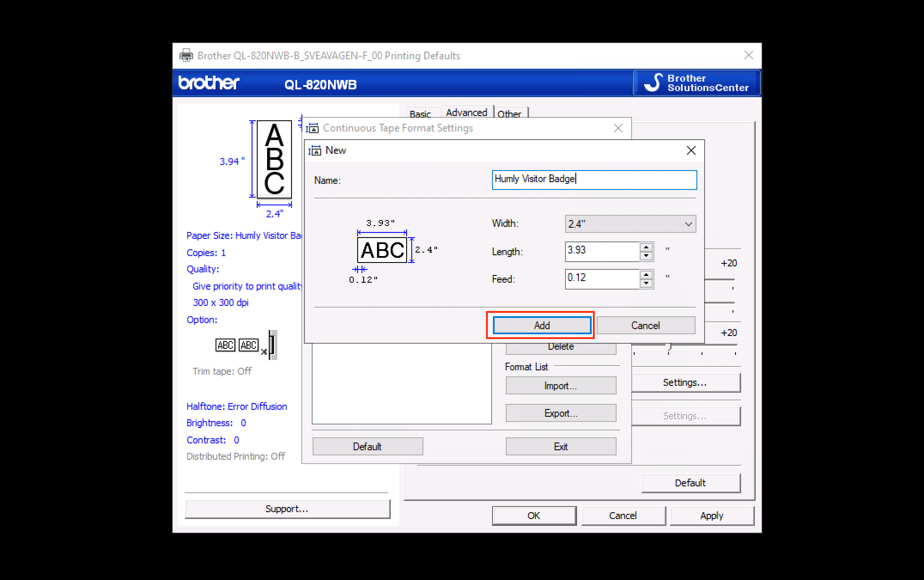Click the Name field with Humly Visitor Badge
924x580 pixels.
point(594,180)
